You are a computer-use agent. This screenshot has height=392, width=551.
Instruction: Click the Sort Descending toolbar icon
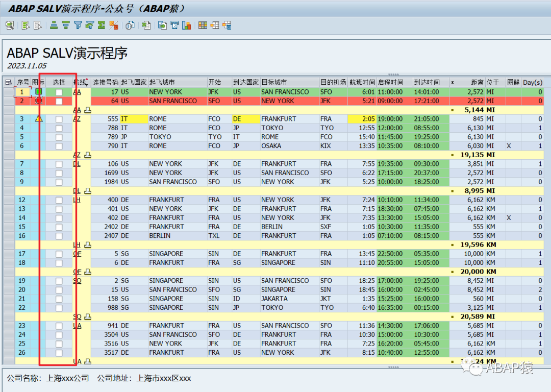tap(66, 26)
